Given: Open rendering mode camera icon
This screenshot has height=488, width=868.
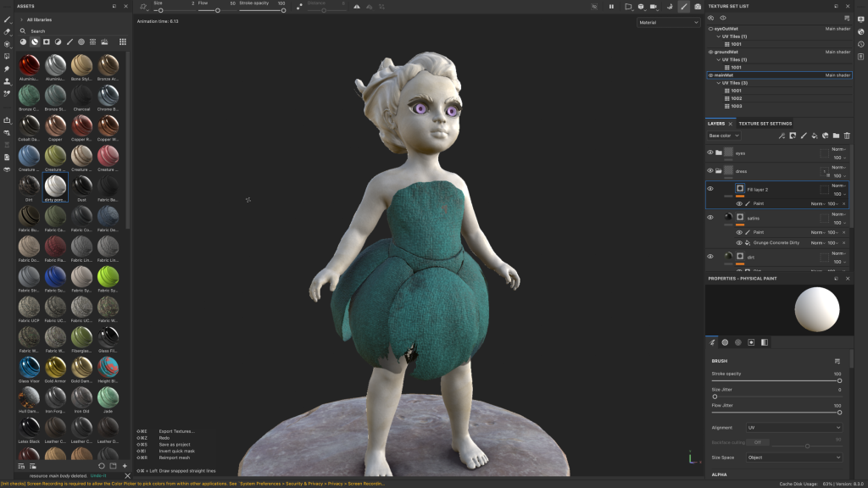Looking at the screenshot, I should pyautogui.click(x=698, y=7).
